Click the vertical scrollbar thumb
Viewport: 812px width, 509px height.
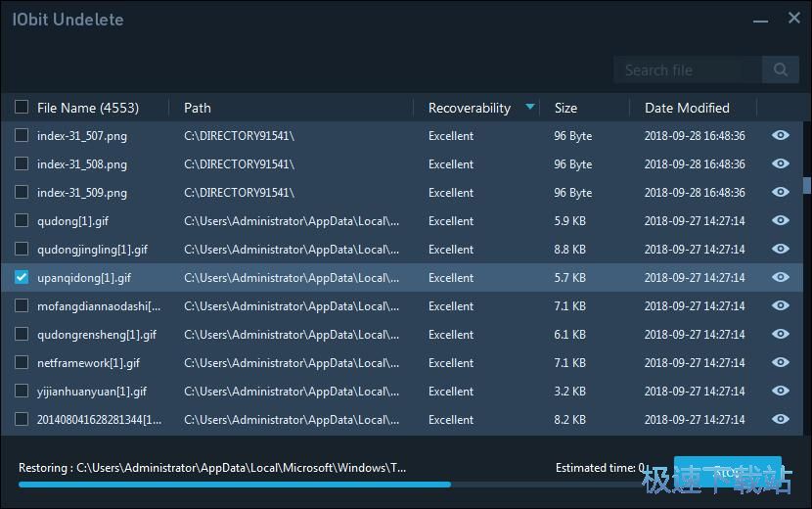pos(806,186)
